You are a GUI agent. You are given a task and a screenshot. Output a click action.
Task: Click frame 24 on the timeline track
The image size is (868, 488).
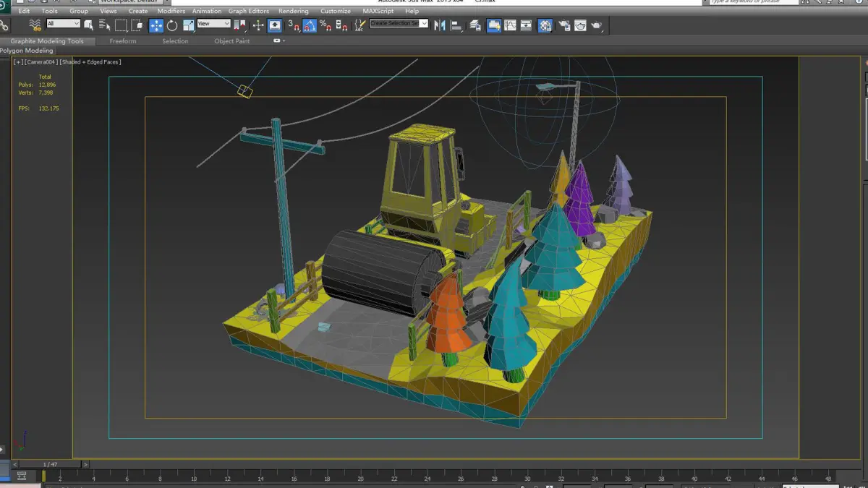[x=427, y=476]
